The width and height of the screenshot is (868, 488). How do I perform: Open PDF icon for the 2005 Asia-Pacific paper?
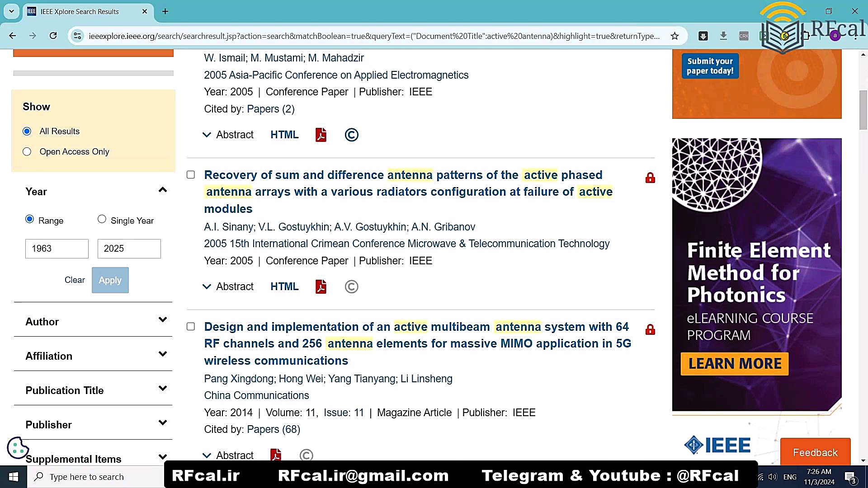321,135
